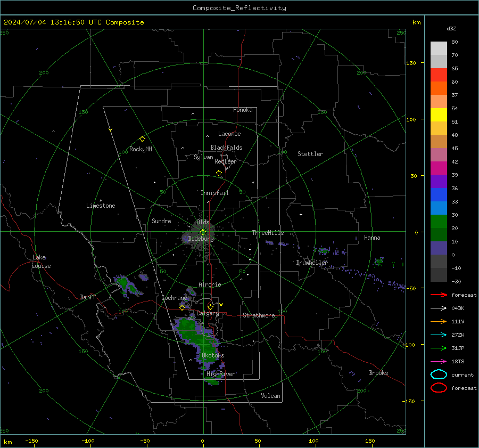Click the Hanna label
Screen dimensions: 479x448
pos(372,238)
